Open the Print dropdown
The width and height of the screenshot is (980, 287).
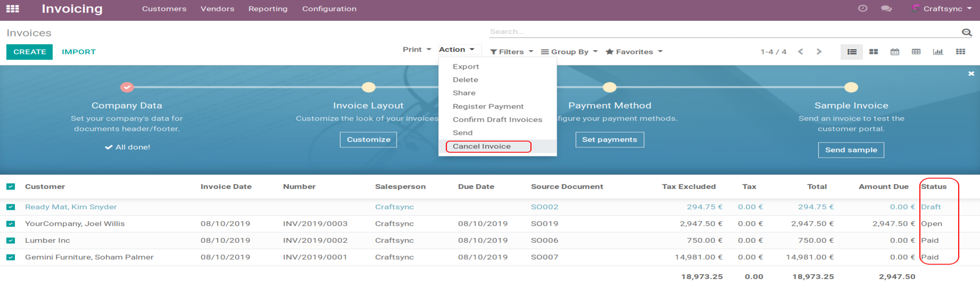pyautogui.click(x=416, y=50)
